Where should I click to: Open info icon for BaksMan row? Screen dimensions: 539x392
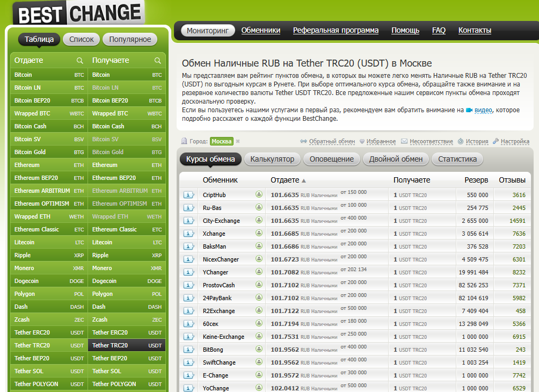[188, 246]
